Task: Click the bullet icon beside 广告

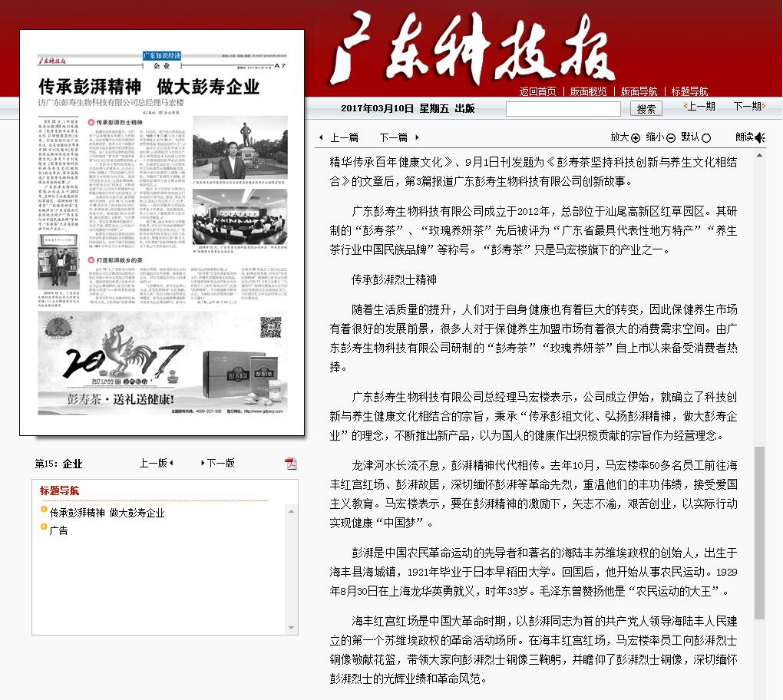Action: [44, 529]
